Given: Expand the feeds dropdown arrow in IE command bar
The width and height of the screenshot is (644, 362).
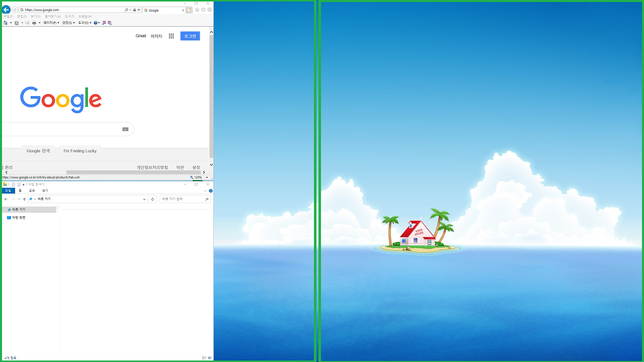Looking at the screenshot, I should point(22,23).
